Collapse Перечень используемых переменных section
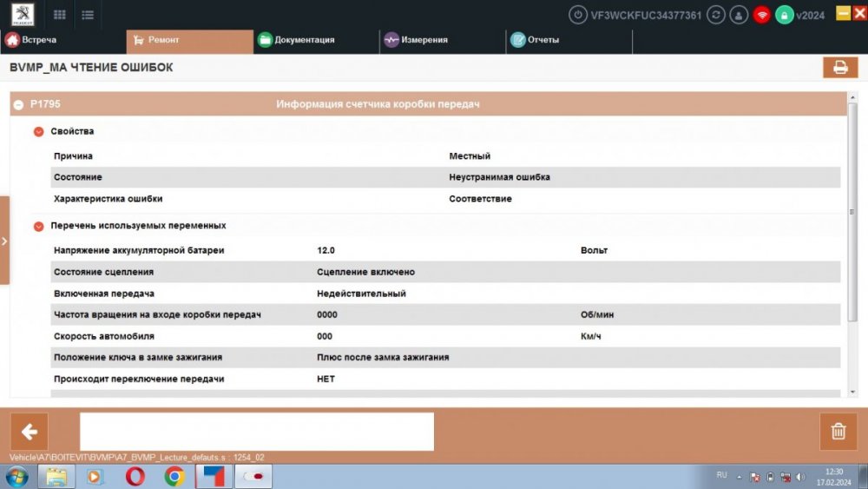This screenshot has height=489, width=868. pos(38,226)
